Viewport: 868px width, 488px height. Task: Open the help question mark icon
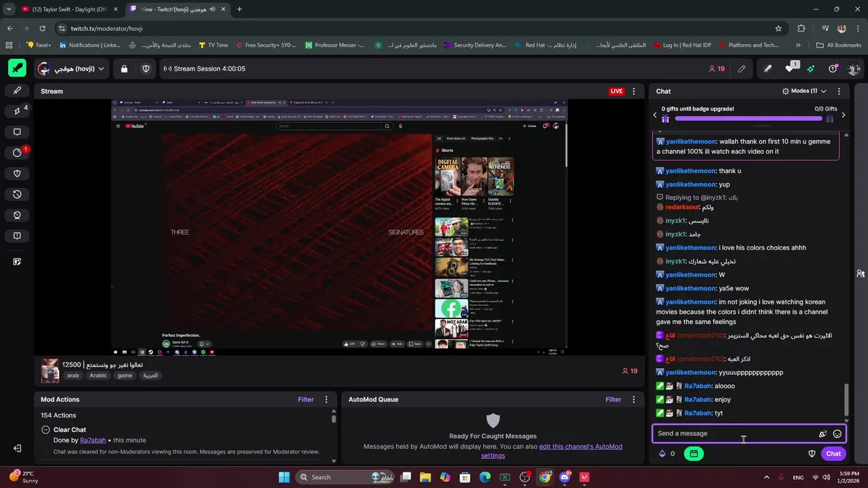[833, 68]
